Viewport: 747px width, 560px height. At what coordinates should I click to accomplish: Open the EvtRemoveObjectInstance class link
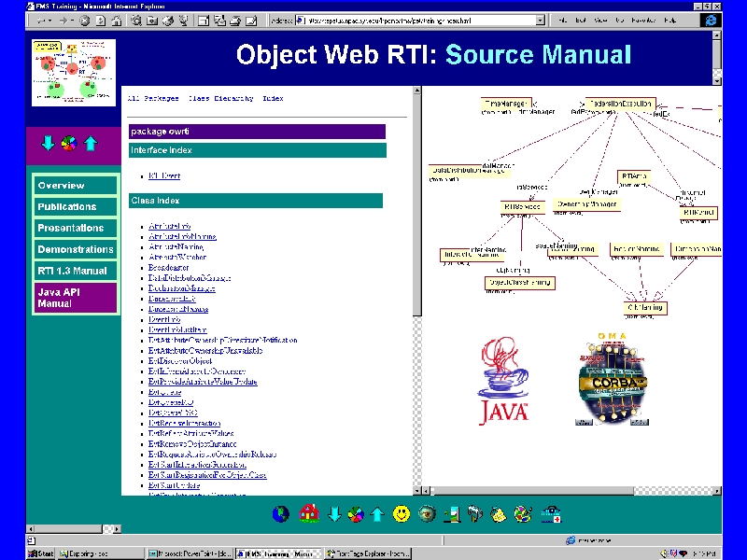point(192,444)
